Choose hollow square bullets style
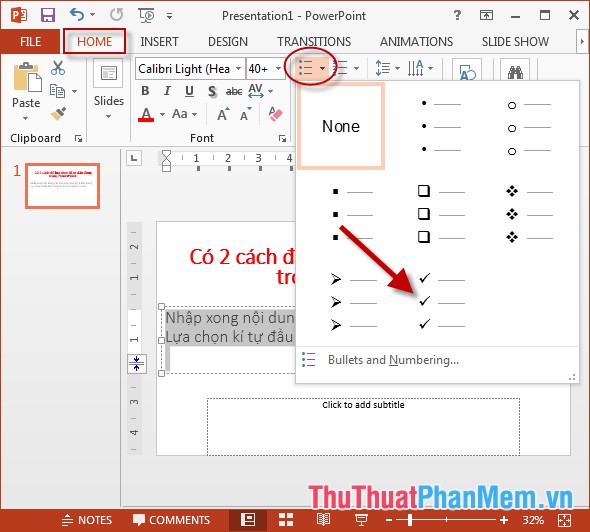The height and width of the screenshot is (532, 590). (441, 214)
